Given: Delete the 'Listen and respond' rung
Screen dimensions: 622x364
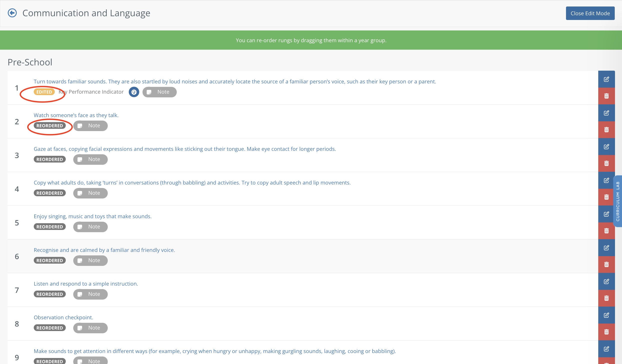Looking at the screenshot, I should [606, 298].
